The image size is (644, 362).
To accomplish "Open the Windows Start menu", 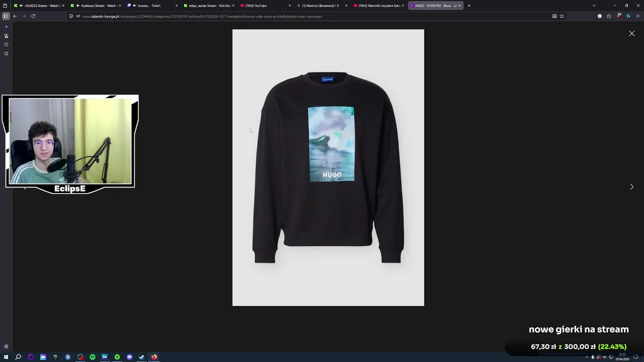I will [x=6, y=357].
